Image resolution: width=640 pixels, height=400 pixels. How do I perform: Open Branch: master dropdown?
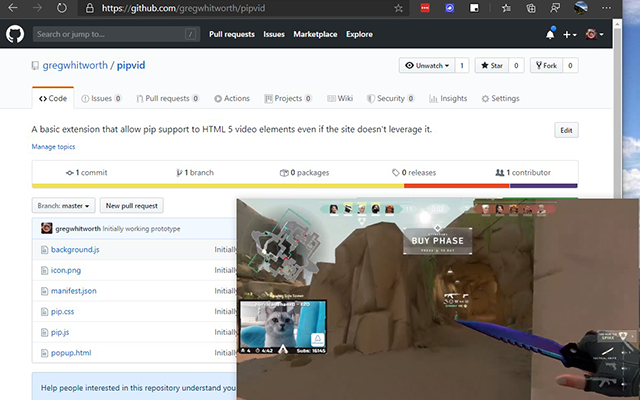pyautogui.click(x=63, y=206)
